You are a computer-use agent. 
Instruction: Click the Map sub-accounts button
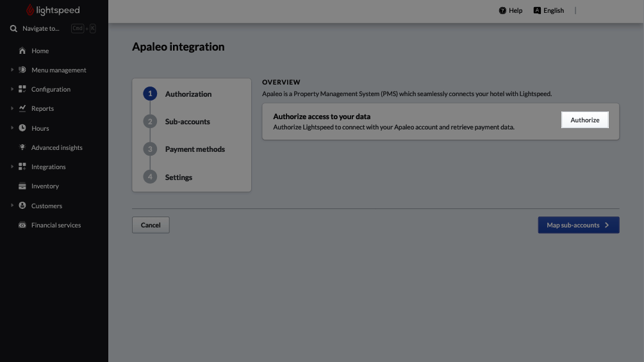click(x=579, y=225)
